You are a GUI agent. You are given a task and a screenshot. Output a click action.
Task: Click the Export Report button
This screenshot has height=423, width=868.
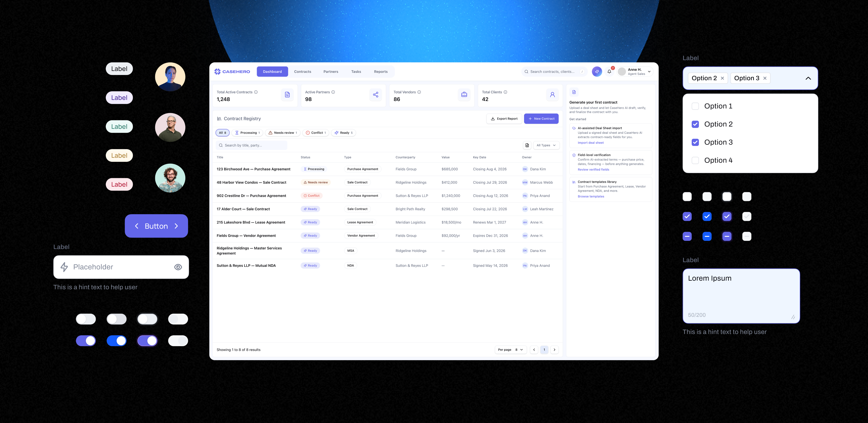tap(504, 119)
